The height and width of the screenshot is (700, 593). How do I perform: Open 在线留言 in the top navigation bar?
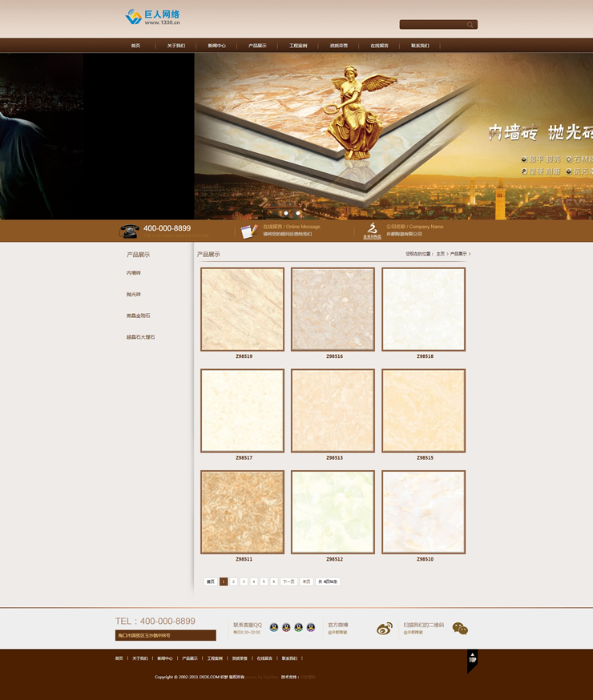(379, 46)
